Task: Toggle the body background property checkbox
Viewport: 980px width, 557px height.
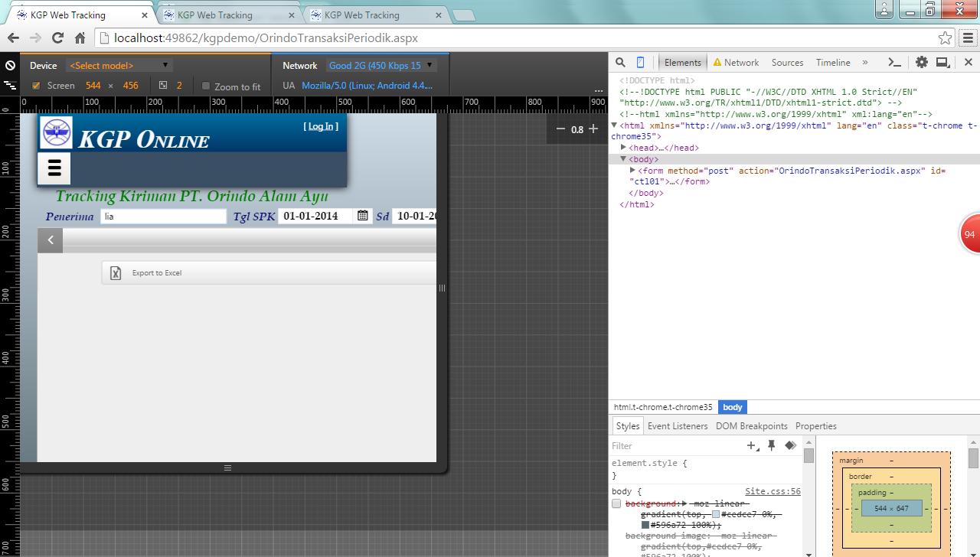Action: 616,503
